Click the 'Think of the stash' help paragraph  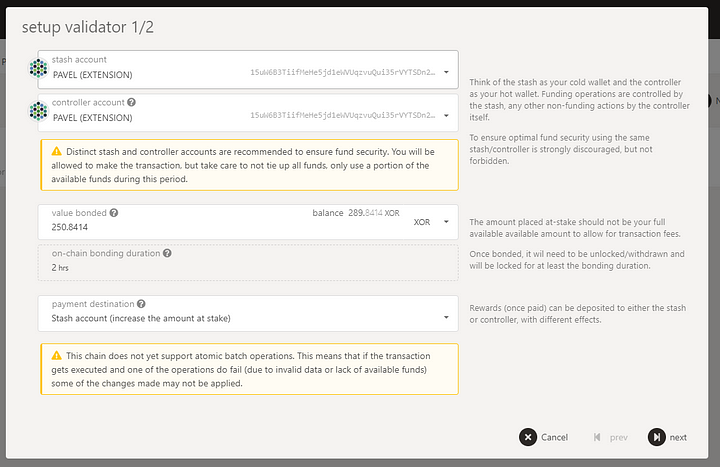pyautogui.click(x=579, y=100)
